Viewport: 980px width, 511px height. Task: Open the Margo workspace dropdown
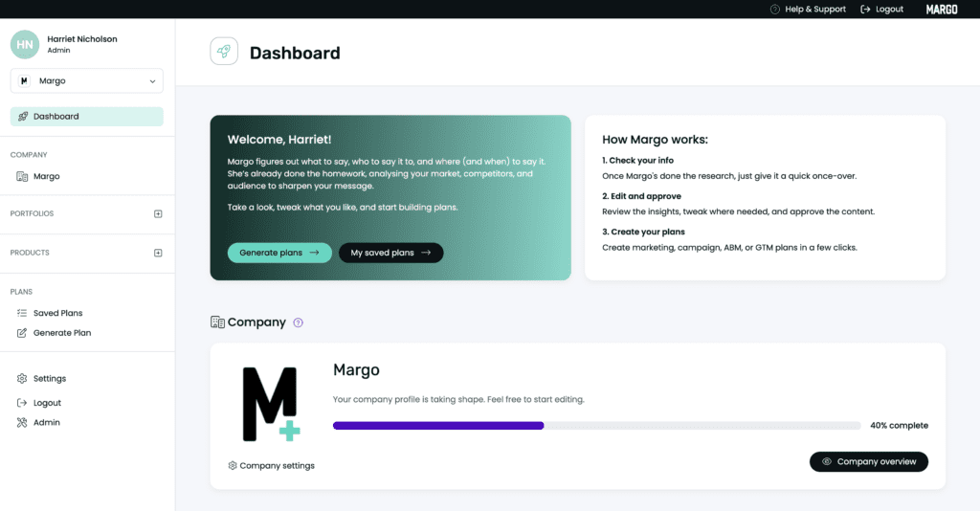click(87, 80)
